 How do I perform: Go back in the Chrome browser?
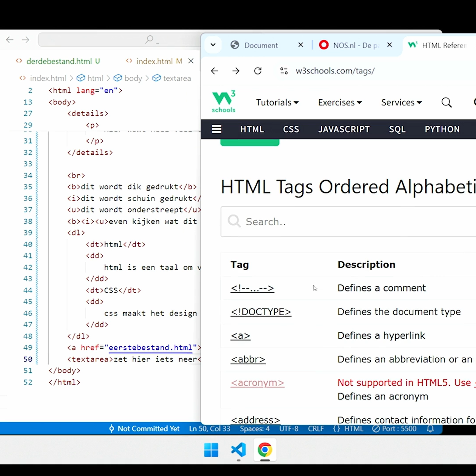(214, 71)
